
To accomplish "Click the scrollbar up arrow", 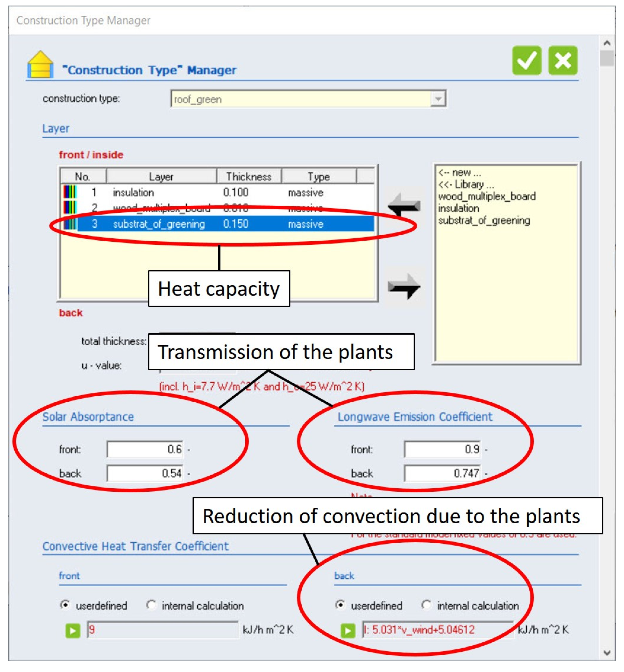I will 607,43.
